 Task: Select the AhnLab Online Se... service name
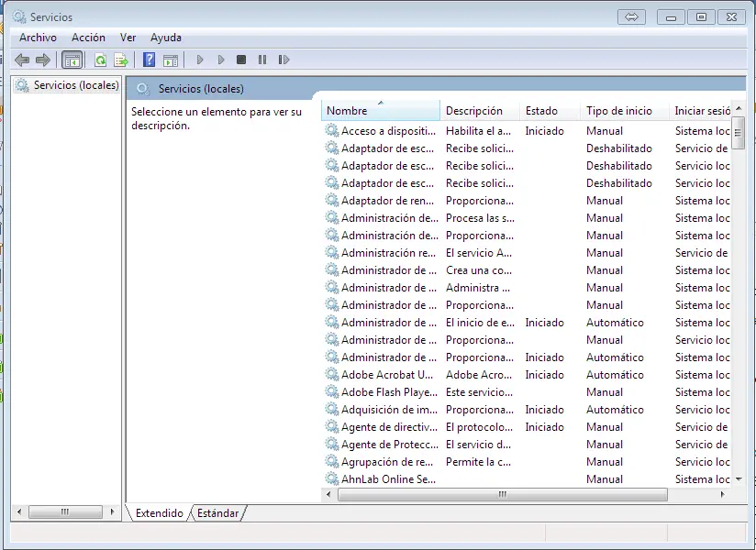[389, 479]
